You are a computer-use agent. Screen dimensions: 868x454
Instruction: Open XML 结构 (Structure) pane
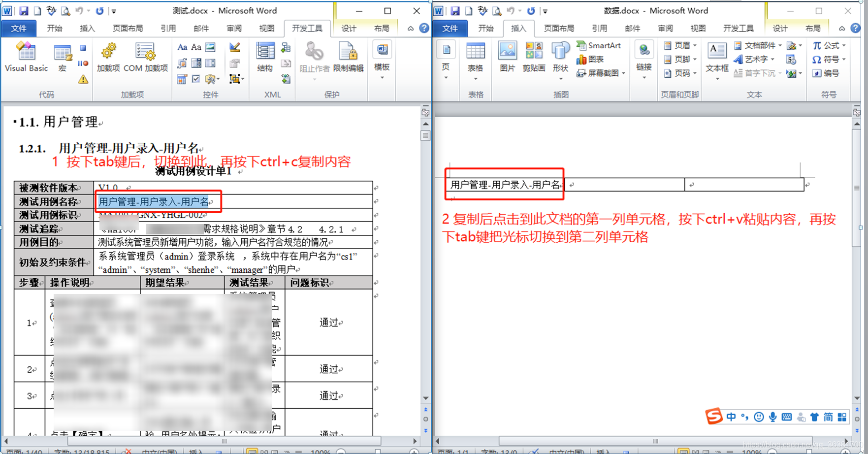pyautogui.click(x=265, y=58)
